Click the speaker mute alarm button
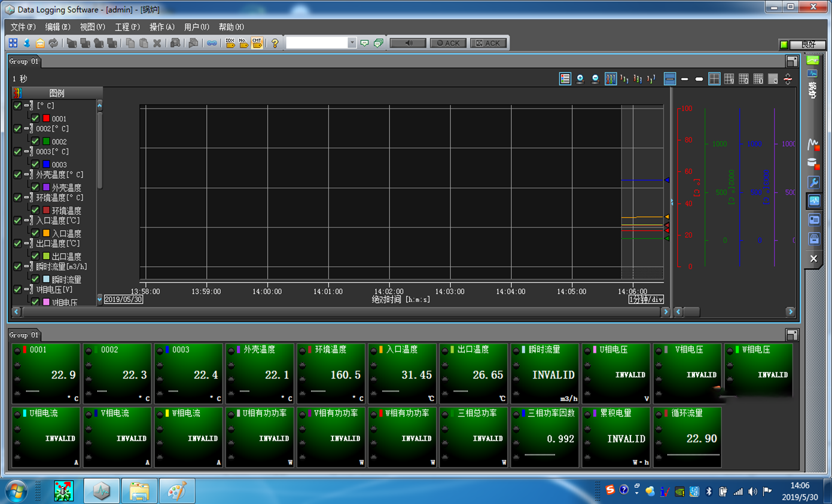The width and height of the screenshot is (832, 504). tap(408, 43)
